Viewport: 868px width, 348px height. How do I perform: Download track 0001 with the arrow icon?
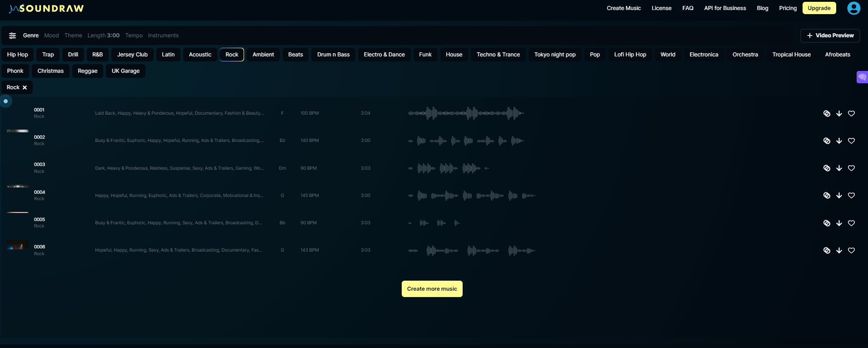(x=839, y=114)
